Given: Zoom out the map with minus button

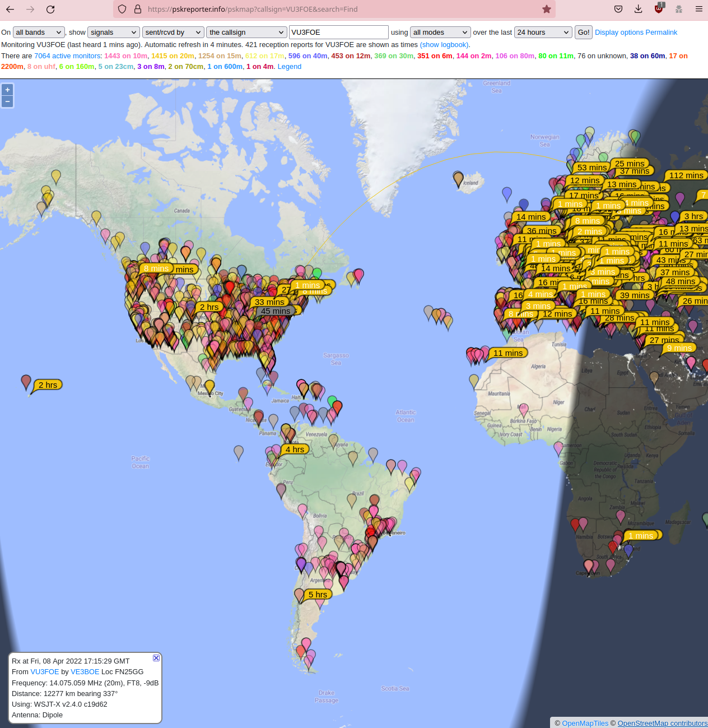Looking at the screenshot, I should coord(7,101).
